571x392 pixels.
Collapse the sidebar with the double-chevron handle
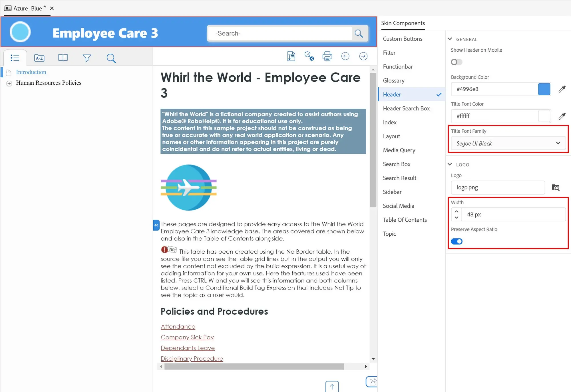point(156,225)
